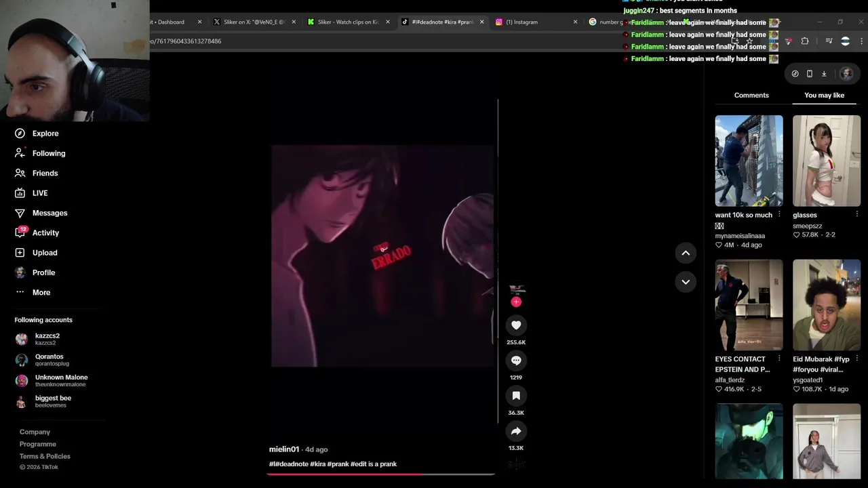868x488 pixels.
Task: Open options for 'want 10k so much' card
Action: tap(779, 214)
